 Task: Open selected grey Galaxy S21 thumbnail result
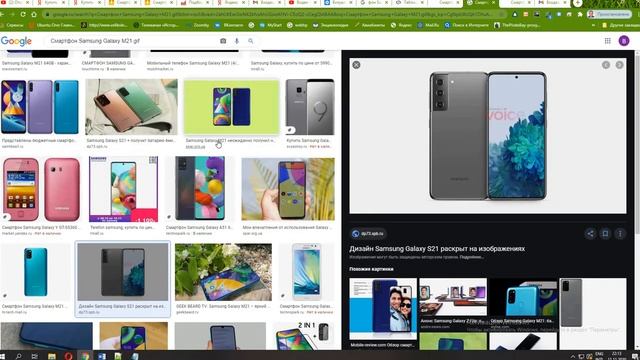click(123, 272)
